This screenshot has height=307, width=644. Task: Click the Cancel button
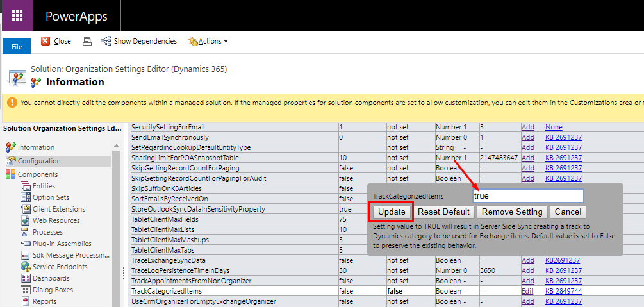click(568, 212)
